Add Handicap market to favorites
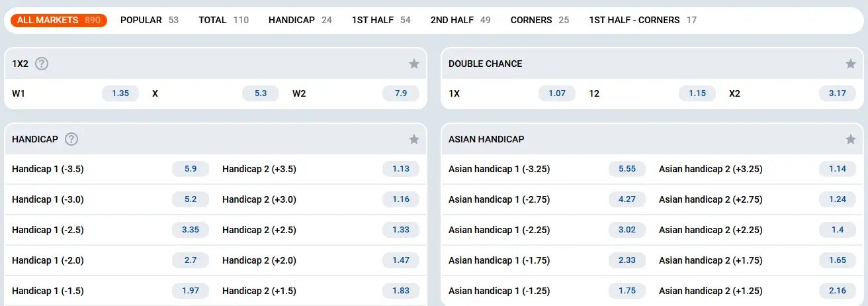Viewport: 868px width, 306px height. click(414, 139)
